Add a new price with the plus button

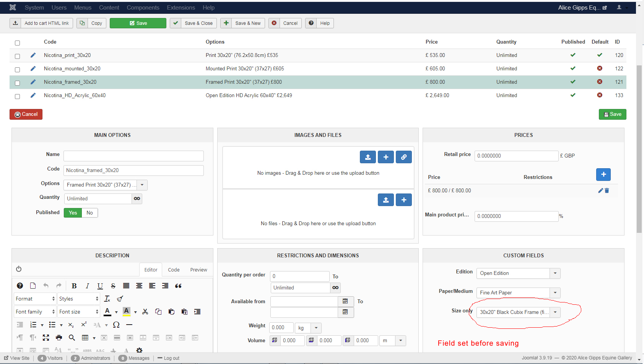(603, 174)
